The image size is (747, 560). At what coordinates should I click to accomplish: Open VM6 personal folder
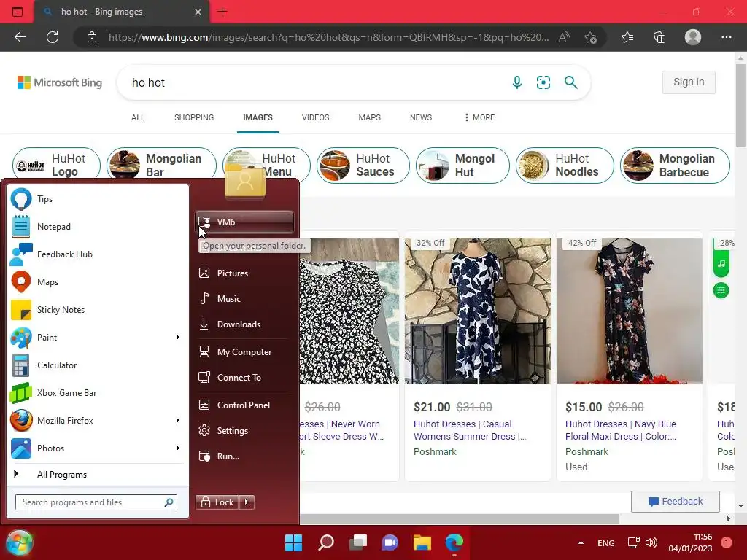click(x=244, y=222)
